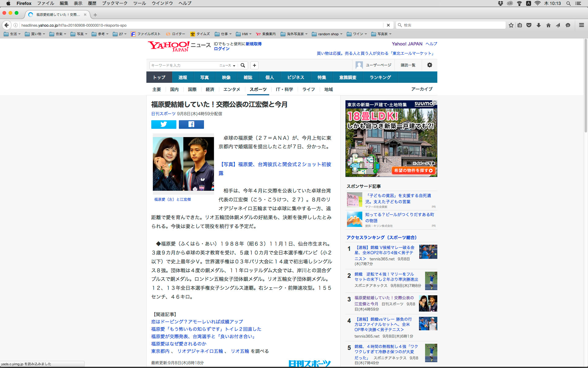
Task: Open the Pocket icon in toolbar
Action: tap(529, 25)
